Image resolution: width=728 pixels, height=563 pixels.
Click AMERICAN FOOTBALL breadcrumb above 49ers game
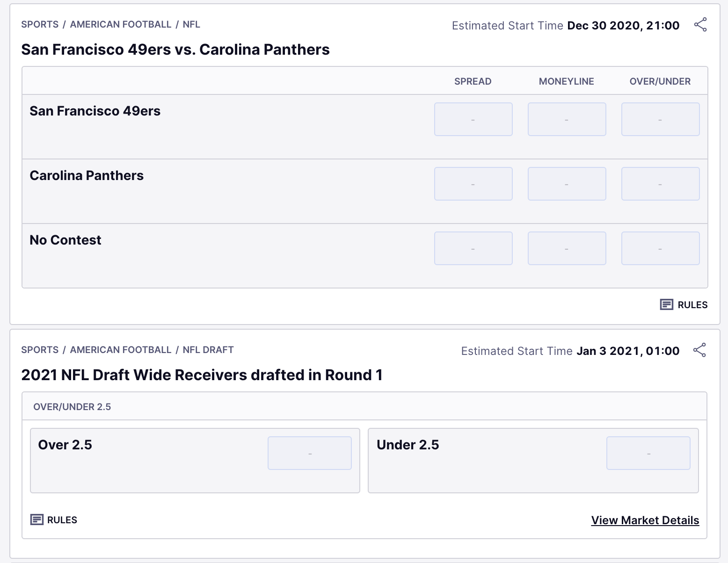click(121, 24)
